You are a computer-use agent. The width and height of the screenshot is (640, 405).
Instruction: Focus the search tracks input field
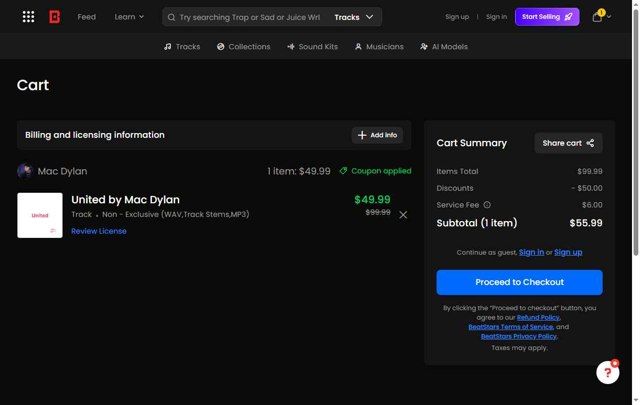(x=250, y=17)
